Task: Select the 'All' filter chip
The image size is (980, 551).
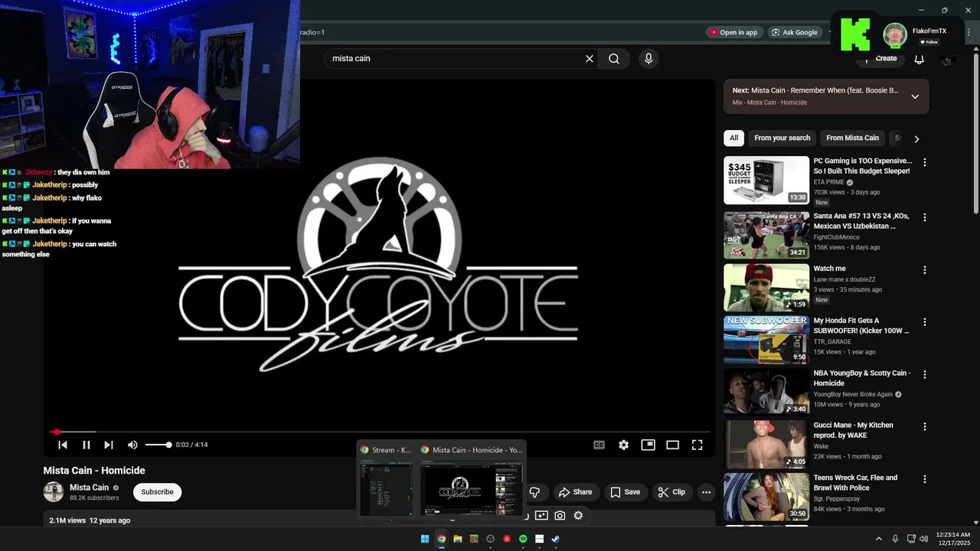Action: click(733, 138)
